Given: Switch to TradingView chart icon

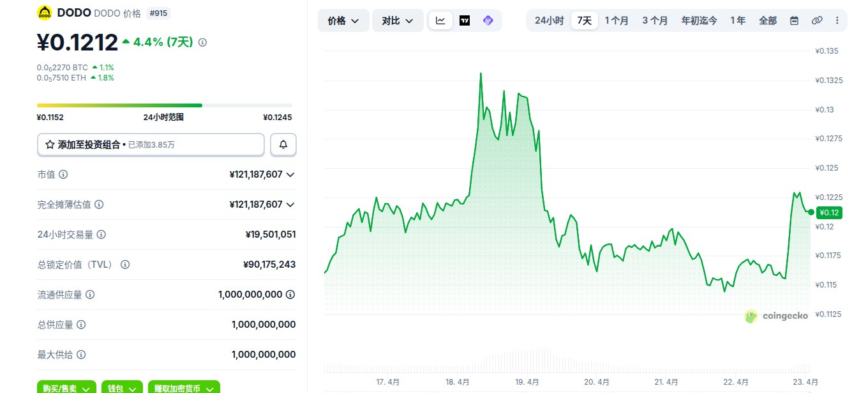Looking at the screenshot, I should 465,20.
